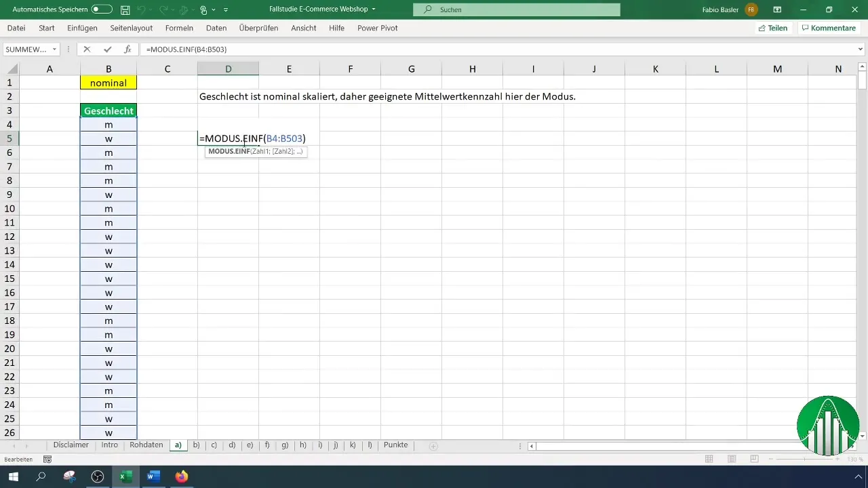The height and width of the screenshot is (488, 868).
Task: Click the green Geschlecht header cell
Action: click(108, 110)
